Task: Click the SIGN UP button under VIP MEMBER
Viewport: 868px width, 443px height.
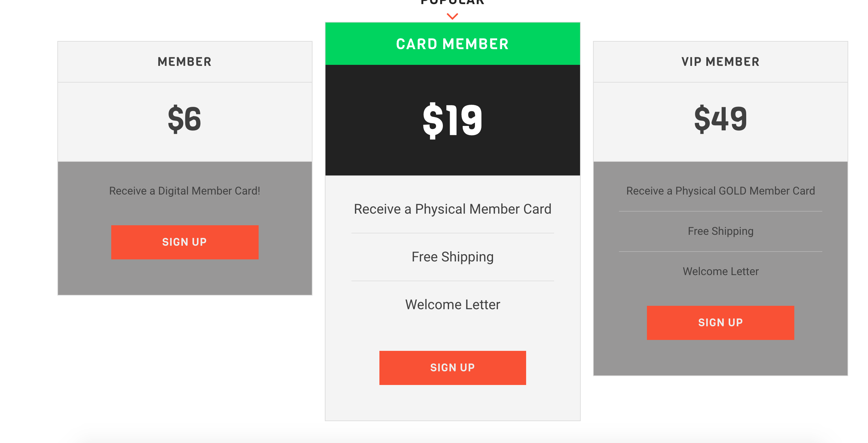Action: 720,323
